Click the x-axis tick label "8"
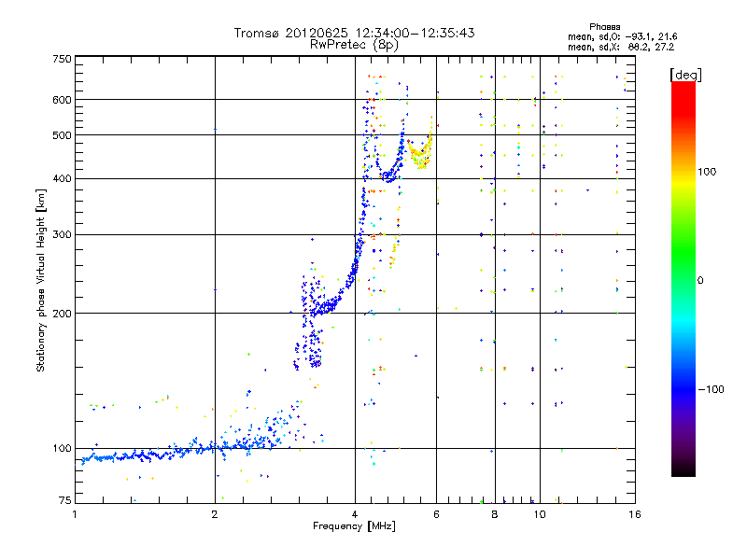Viewport: 747px width, 560px height. pos(495,514)
